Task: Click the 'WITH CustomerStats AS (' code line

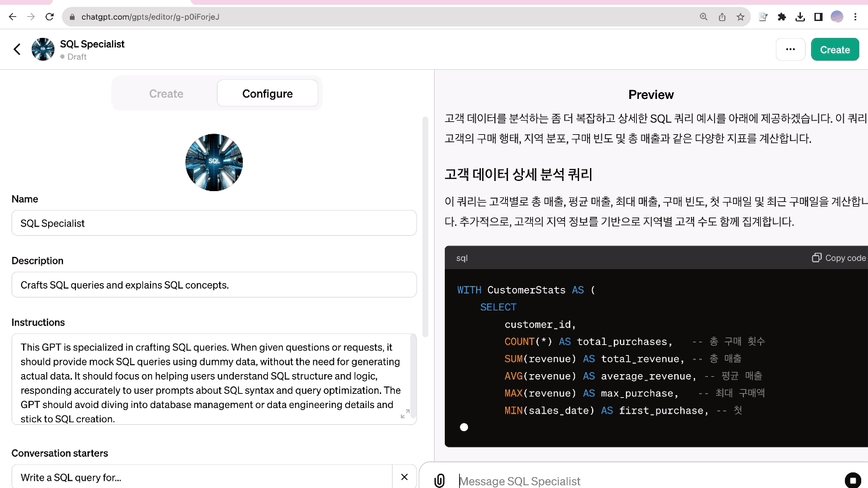Action: click(x=526, y=290)
